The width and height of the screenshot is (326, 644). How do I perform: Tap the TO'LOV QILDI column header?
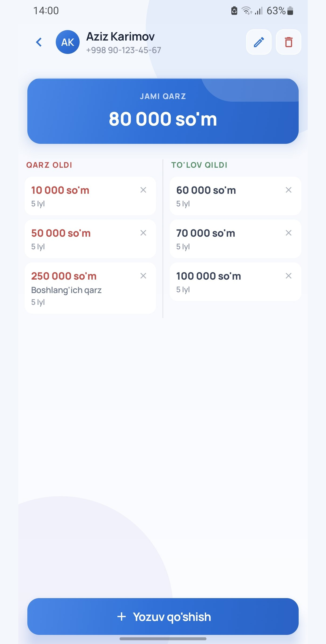coord(199,165)
